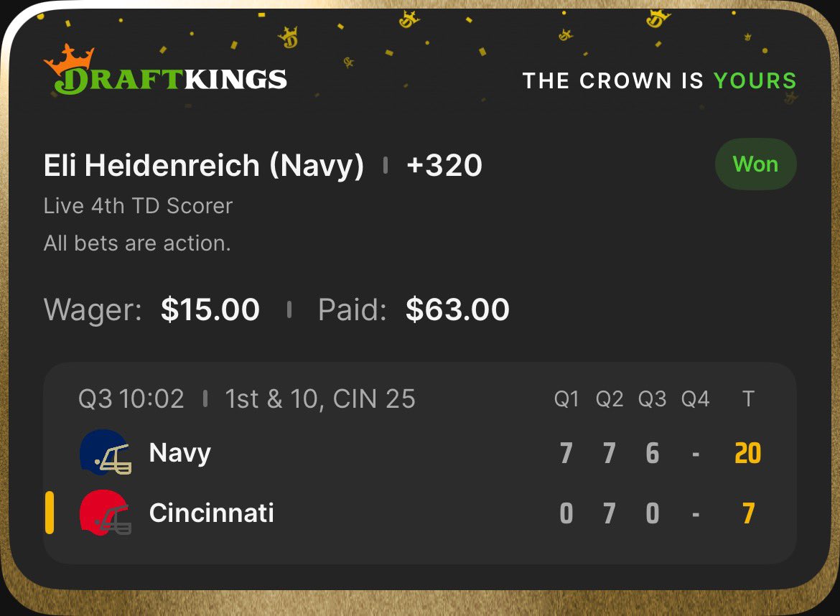Image resolution: width=840 pixels, height=616 pixels.
Task: Select the Q1 column header
Action: [x=566, y=399]
